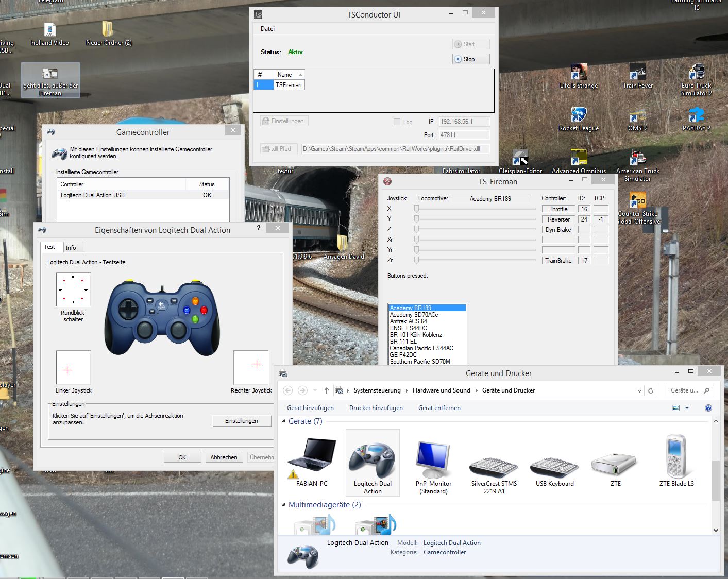Viewport: 728px width, 579px height.
Task: Click the help icon in Geräte und Drucker
Action: point(708,408)
